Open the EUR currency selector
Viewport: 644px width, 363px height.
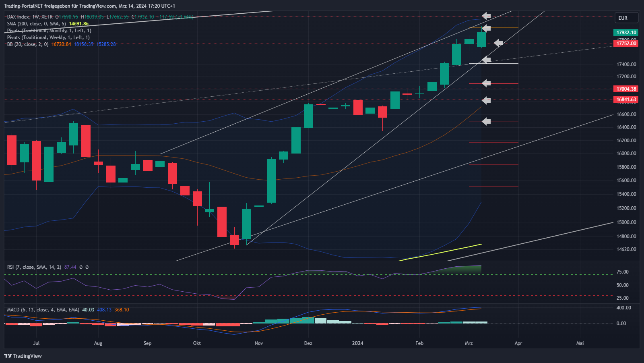[x=626, y=18]
